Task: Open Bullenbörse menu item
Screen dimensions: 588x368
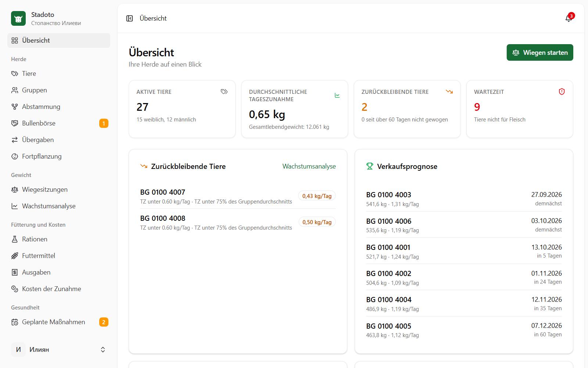Action: point(59,123)
